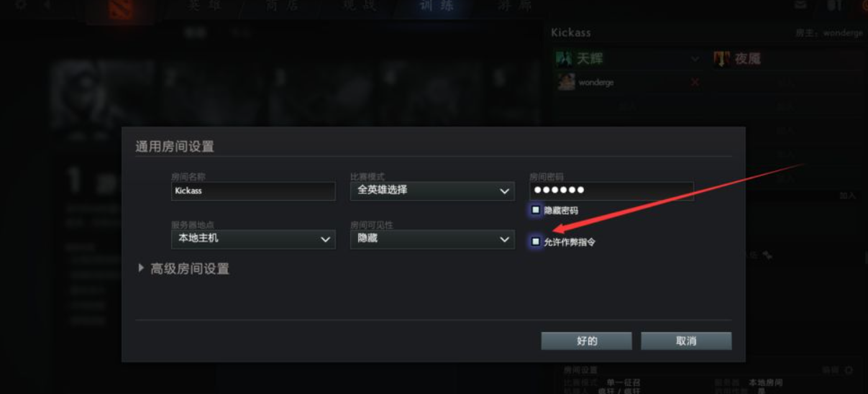Open the 服务器地点 server location dropdown

[x=253, y=239]
